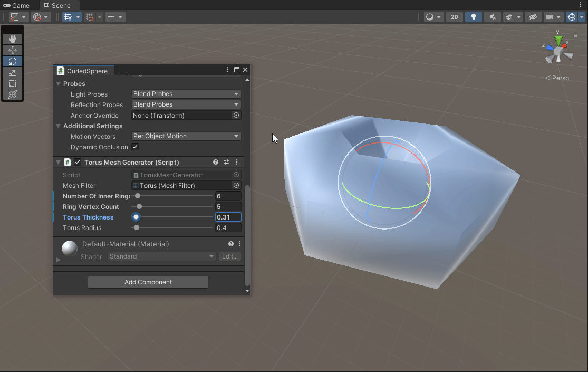588x372 pixels.
Task: Click the Torus Thickness value field
Action: [x=228, y=217]
